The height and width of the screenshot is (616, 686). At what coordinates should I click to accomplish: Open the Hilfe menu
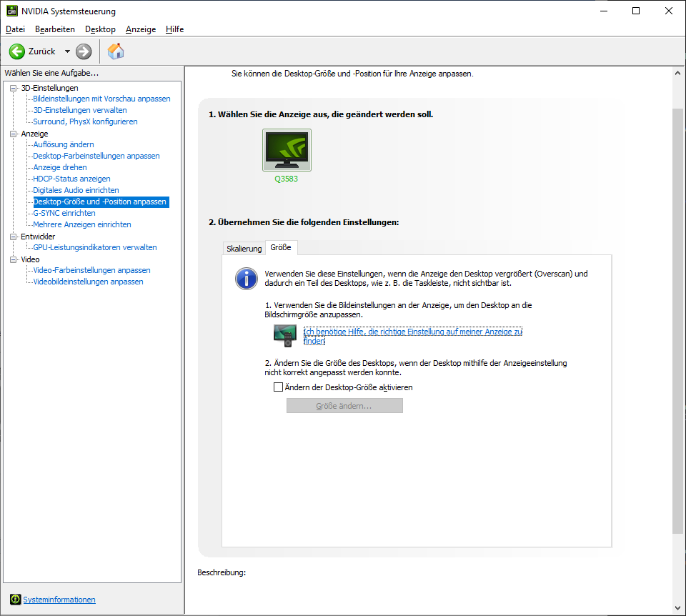coord(174,29)
